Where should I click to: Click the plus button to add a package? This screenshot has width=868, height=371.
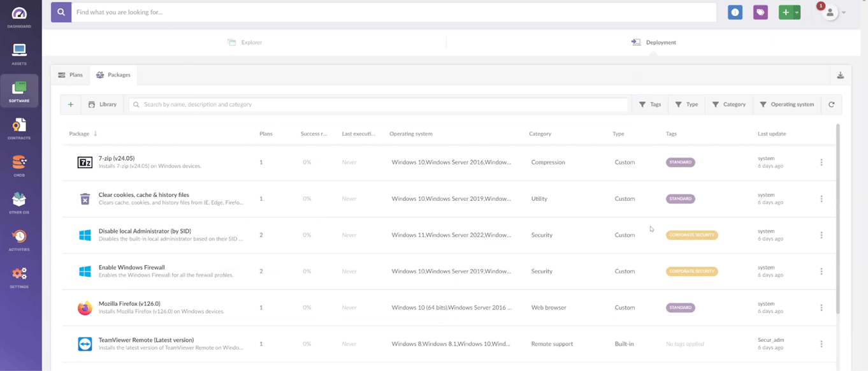[x=71, y=104]
